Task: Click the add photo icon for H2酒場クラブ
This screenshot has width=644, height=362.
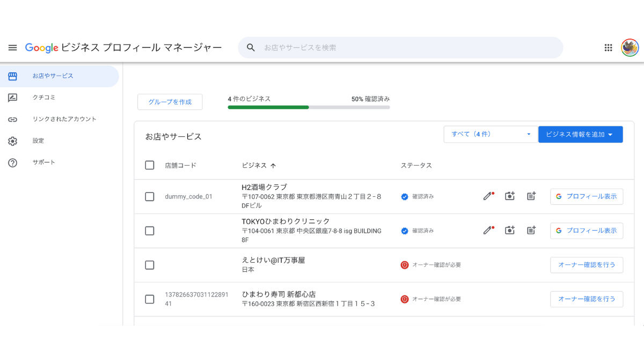Action: tap(509, 196)
